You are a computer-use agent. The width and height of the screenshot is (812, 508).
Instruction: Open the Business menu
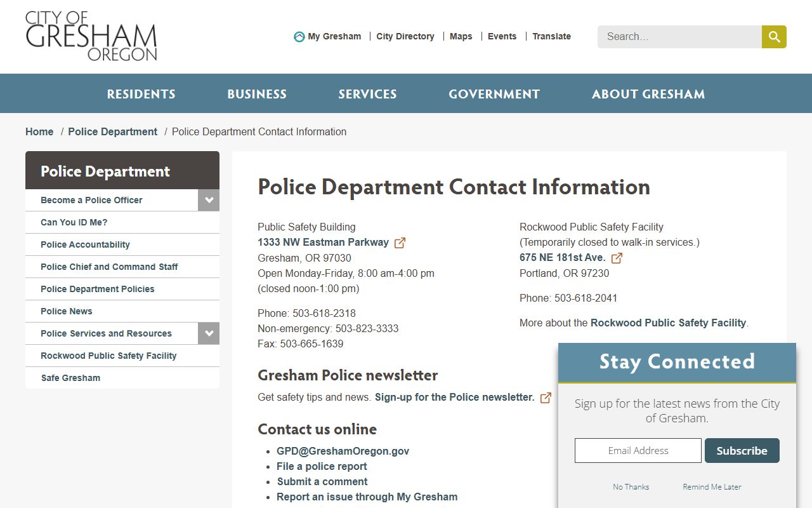pos(257,94)
